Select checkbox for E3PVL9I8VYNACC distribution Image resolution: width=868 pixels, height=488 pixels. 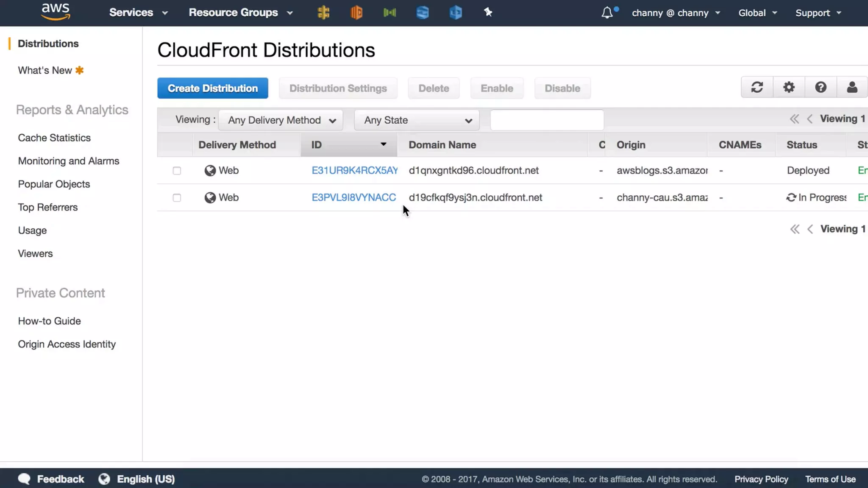[x=177, y=198]
